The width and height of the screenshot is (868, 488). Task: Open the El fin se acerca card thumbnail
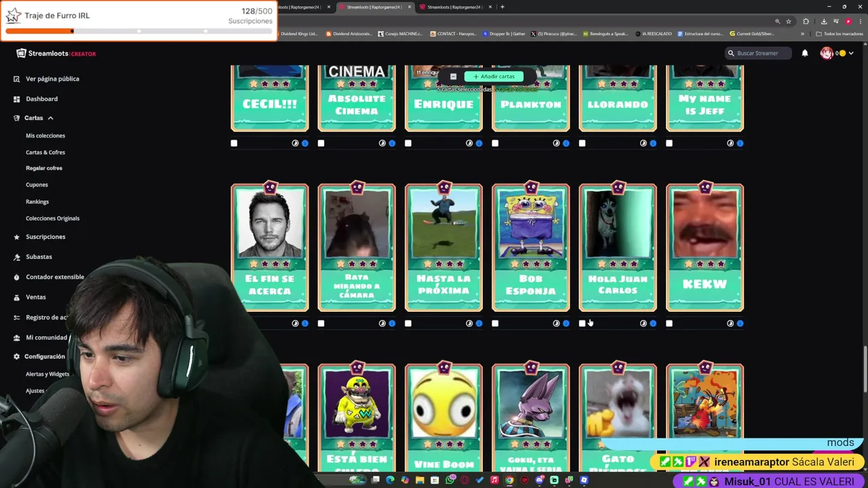tap(270, 223)
